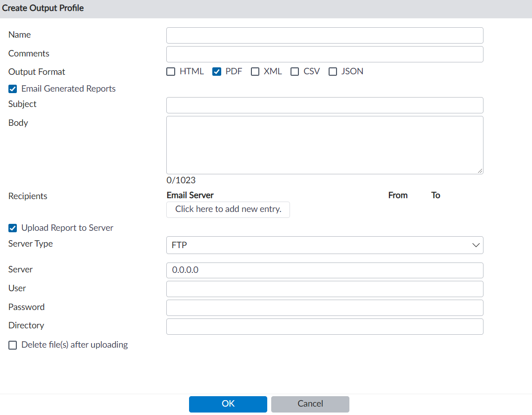This screenshot has height=415, width=532.
Task: Click here to add new recipient entry
Action: tap(228, 209)
